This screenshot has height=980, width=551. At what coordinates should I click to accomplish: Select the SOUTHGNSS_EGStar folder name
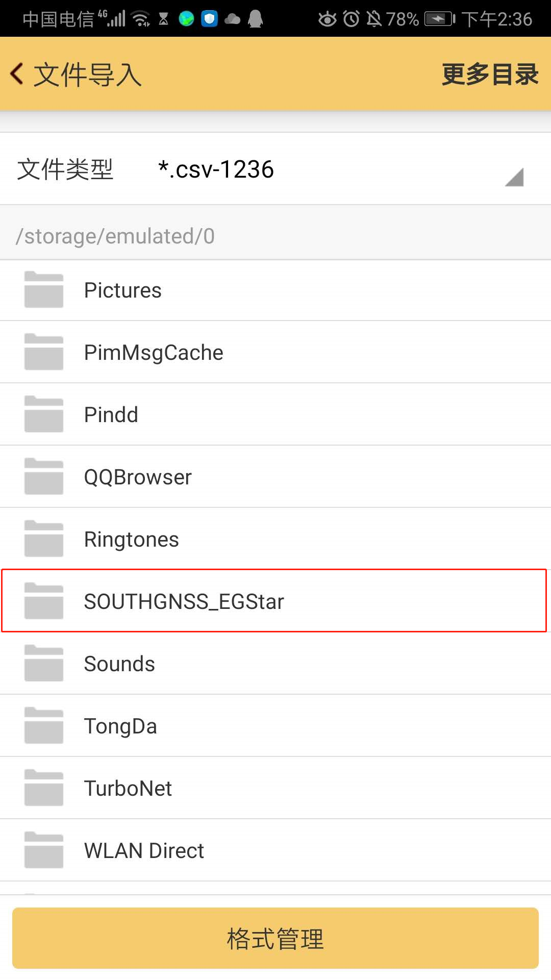click(x=184, y=601)
